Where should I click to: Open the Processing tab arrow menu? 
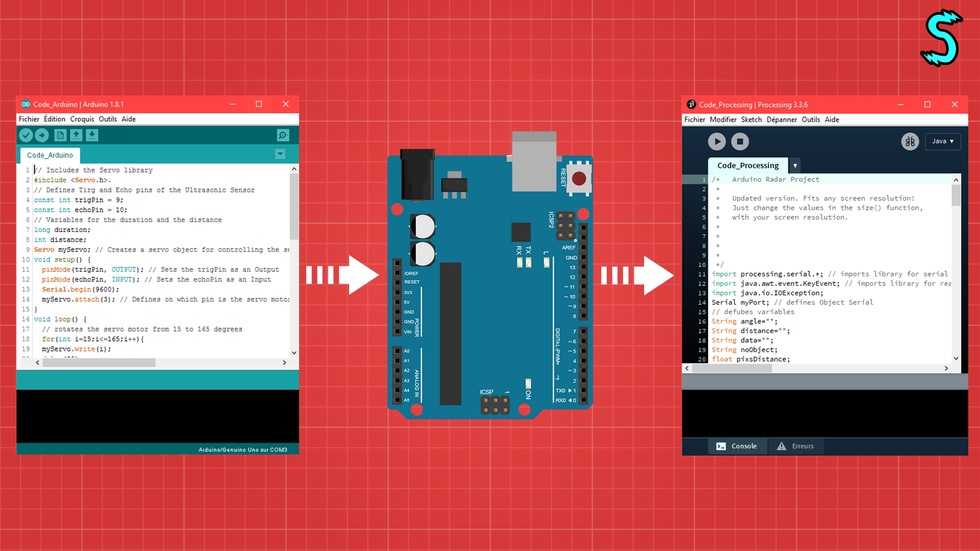(x=795, y=165)
